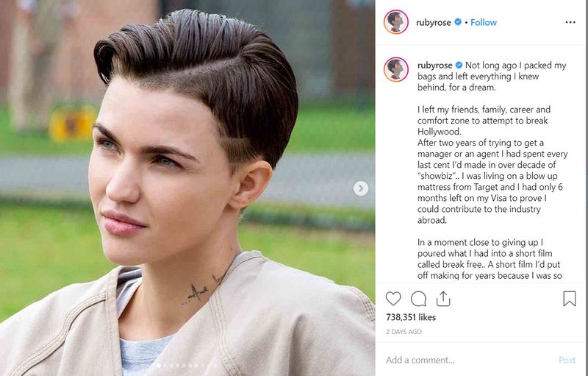Click the post caption text body
The image size is (588, 376).
coord(492,171)
